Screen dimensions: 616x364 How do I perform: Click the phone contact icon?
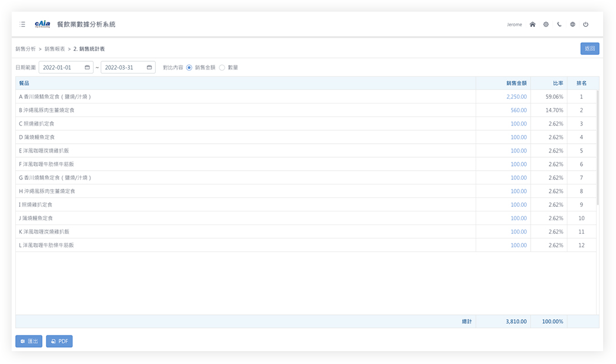point(559,25)
